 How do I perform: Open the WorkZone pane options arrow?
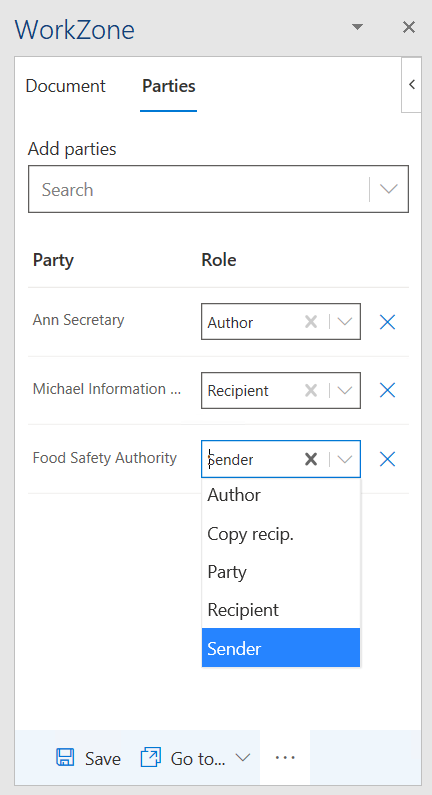pos(357,27)
